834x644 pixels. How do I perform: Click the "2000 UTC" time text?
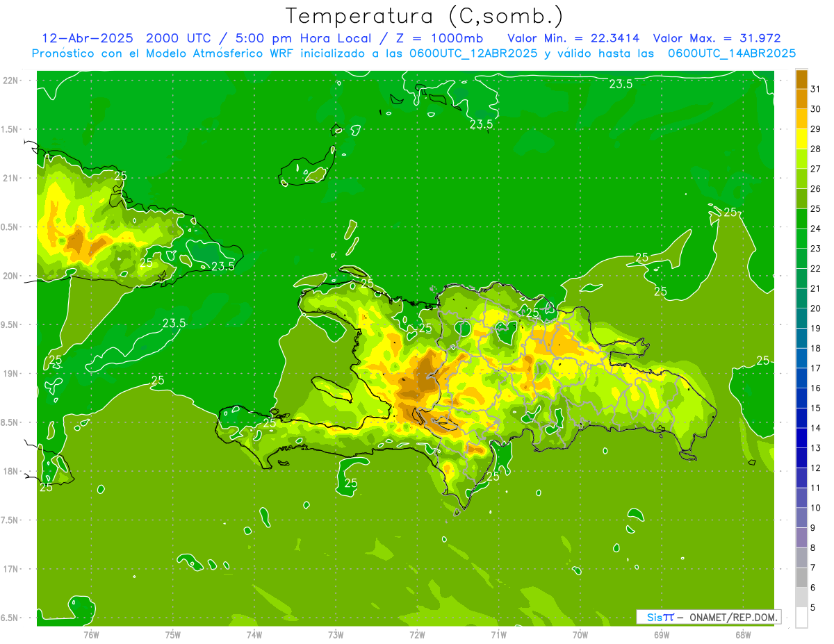pos(179,38)
